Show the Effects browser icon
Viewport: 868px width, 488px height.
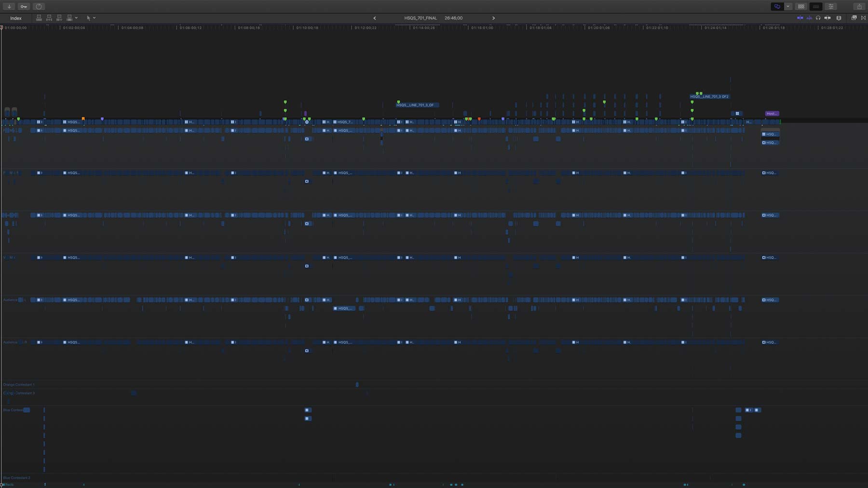pos(854,18)
